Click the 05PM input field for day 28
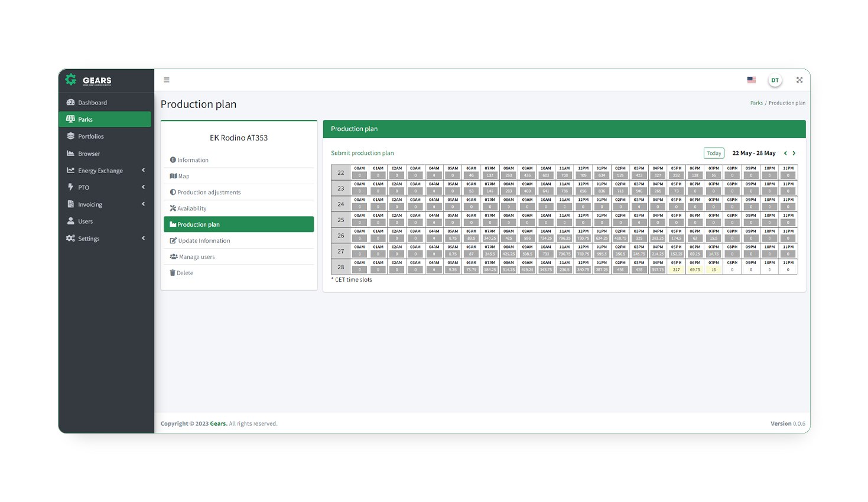Image resolution: width=868 pixels, height=502 pixels. (x=677, y=270)
